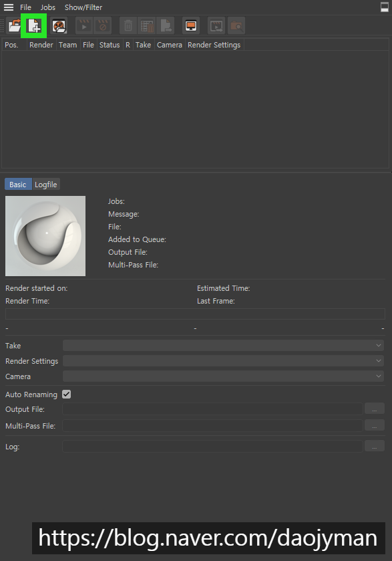Click the orange monitor icon
The image size is (392, 561).
(191, 26)
